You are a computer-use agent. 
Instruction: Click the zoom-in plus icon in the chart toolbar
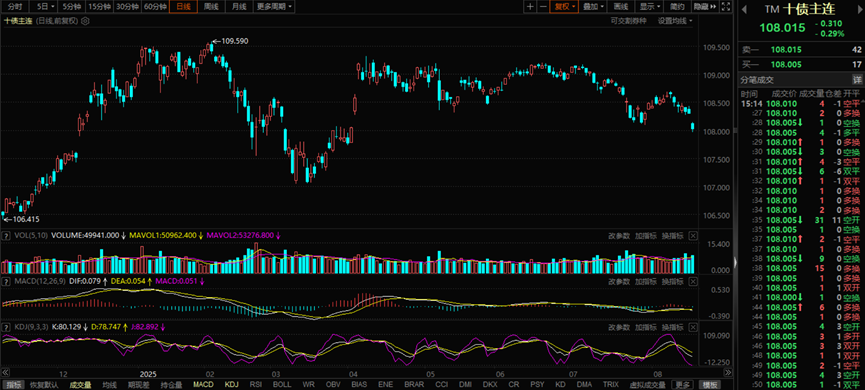point(530,7)
